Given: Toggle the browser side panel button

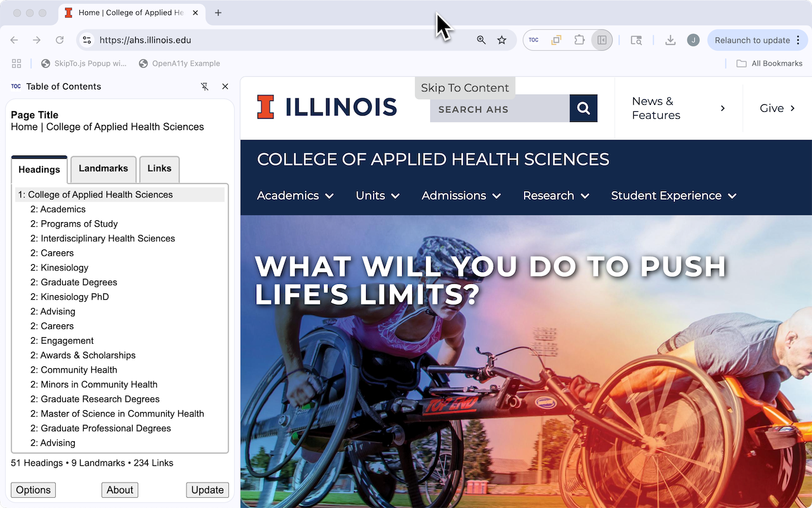Looking at the screenshot, I should [x=601, y=40].
